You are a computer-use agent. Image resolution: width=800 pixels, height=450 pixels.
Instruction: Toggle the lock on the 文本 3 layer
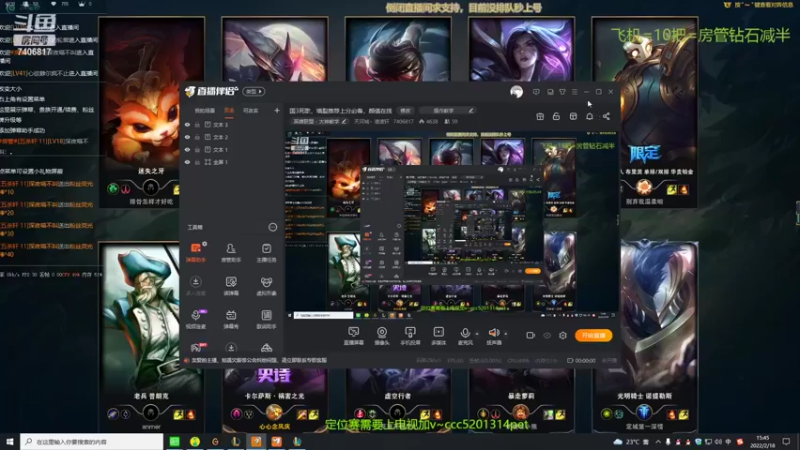(x=197, y=124)
